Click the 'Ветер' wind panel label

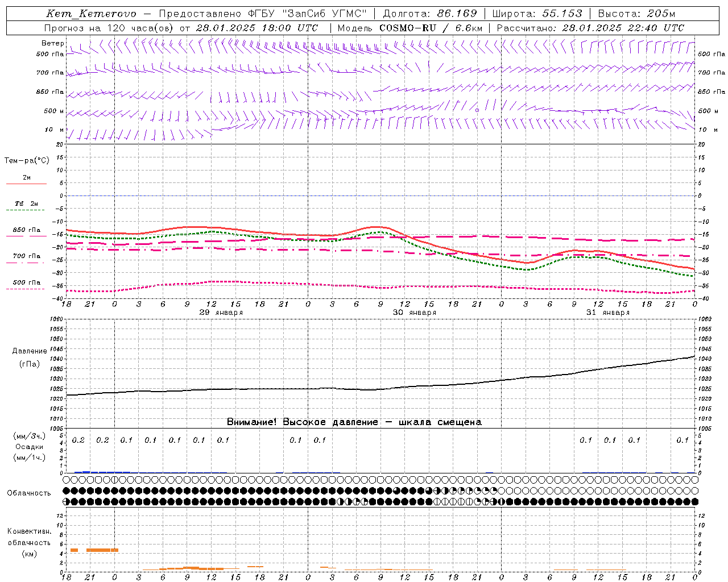pos(53,43)
